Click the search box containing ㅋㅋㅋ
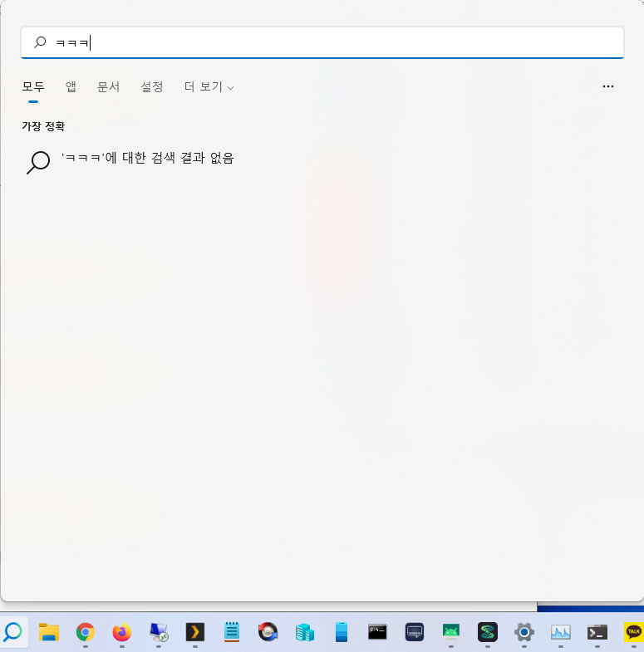This screenshot has height=652, width=644. [322, 42]
